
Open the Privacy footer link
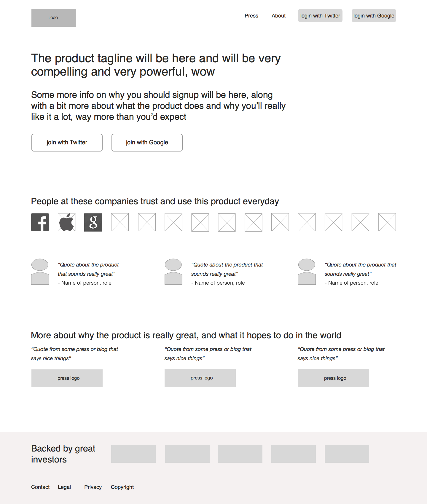pyautogui.click(x=93, y=487)
